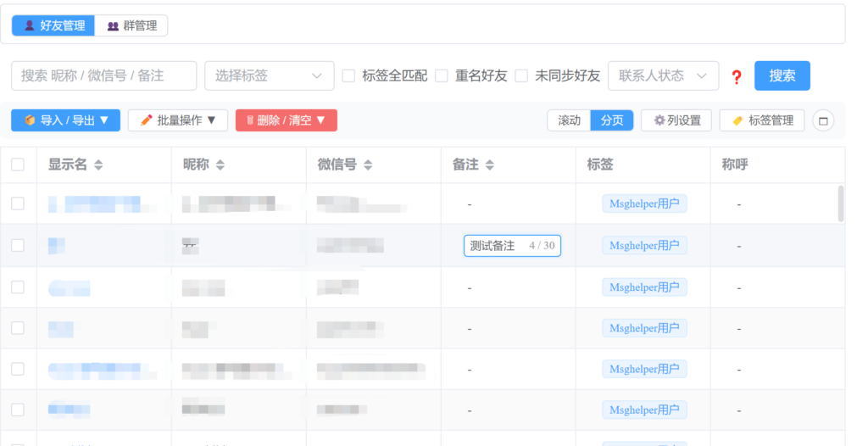Tick the select-all header checkbox
The height and width of the screenshot is (446, 868).
point(18,164)
